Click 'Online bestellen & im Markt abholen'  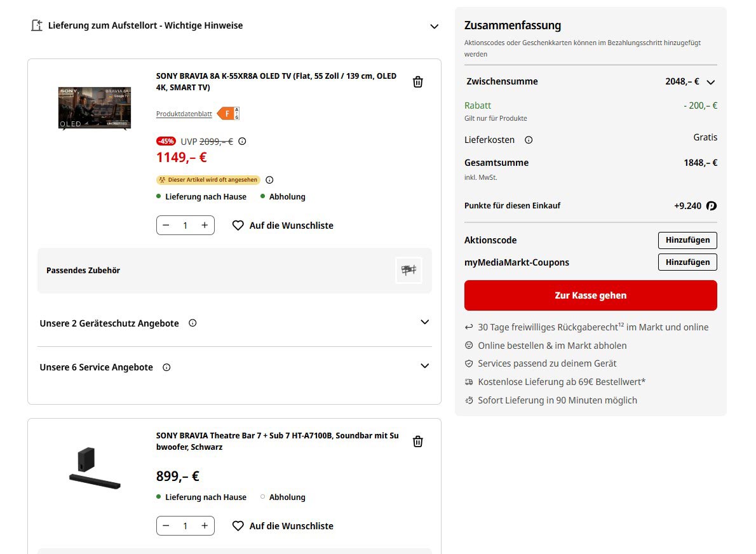point(552,345)
